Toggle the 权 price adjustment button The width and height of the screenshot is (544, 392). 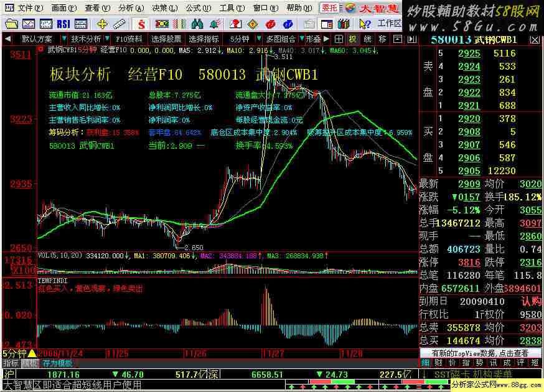(x=353, y=39)
